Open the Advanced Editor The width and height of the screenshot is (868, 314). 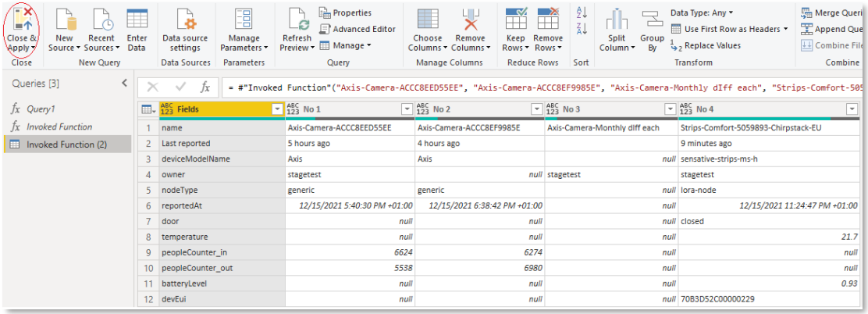(x=358, y=29)
